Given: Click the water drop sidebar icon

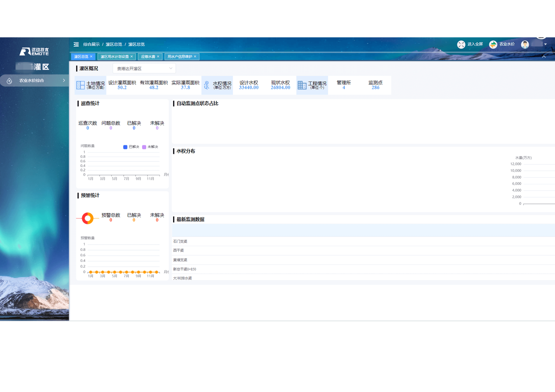Looking at the screenshot, I should pos(9,81).
